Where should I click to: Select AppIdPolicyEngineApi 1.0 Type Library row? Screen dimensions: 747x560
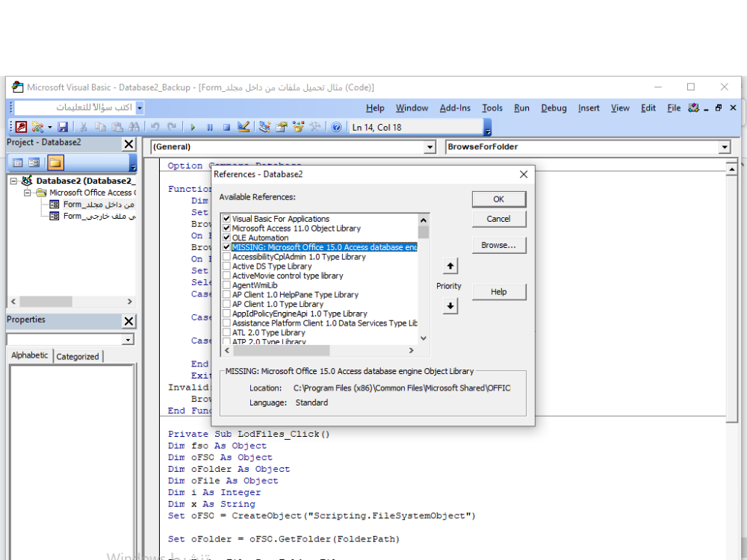point(300,314)
